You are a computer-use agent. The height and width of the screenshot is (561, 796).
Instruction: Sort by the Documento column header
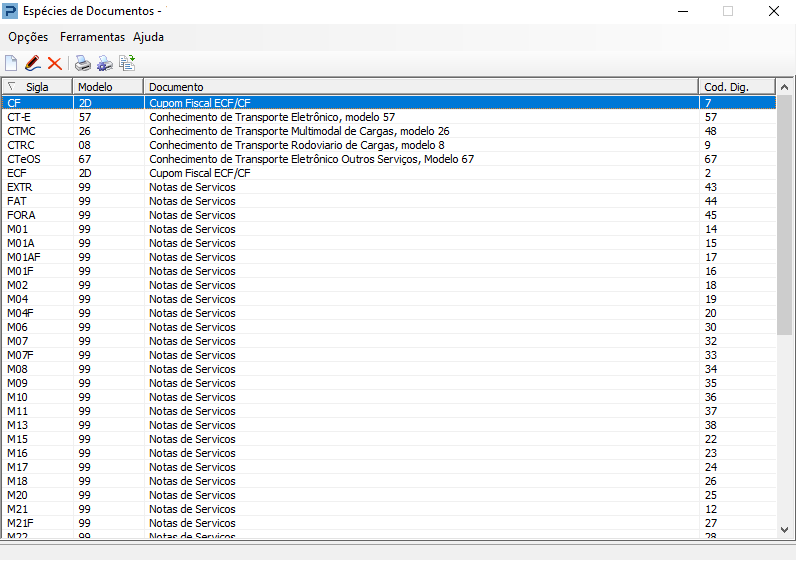click(x=421, y=87)
